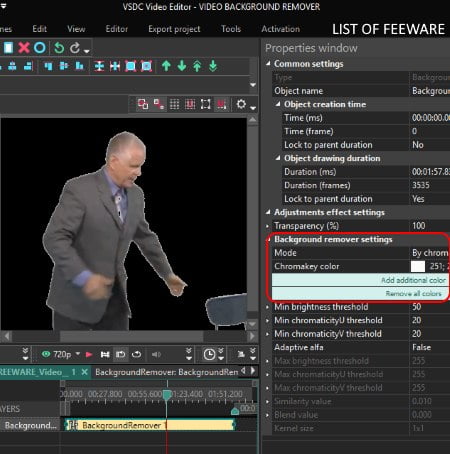Open the View menu
Viewport: 450px width, 454px height.
point(76,29)
